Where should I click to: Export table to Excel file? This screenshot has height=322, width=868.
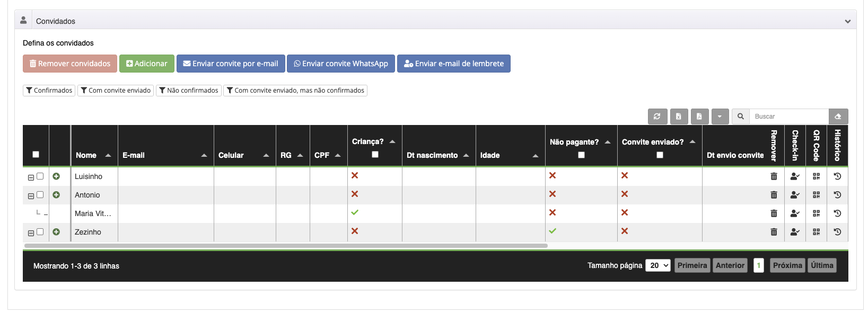coord(679,117)
